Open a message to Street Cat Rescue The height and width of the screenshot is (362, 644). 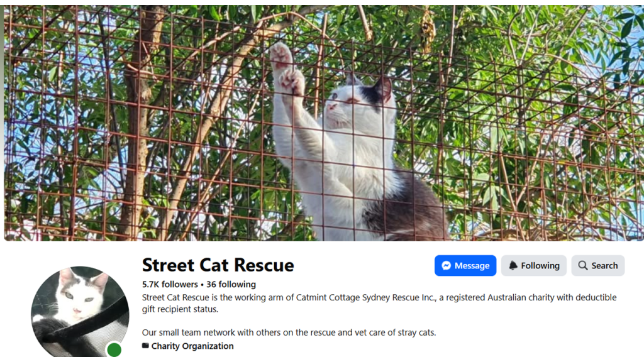pos(465,266)
